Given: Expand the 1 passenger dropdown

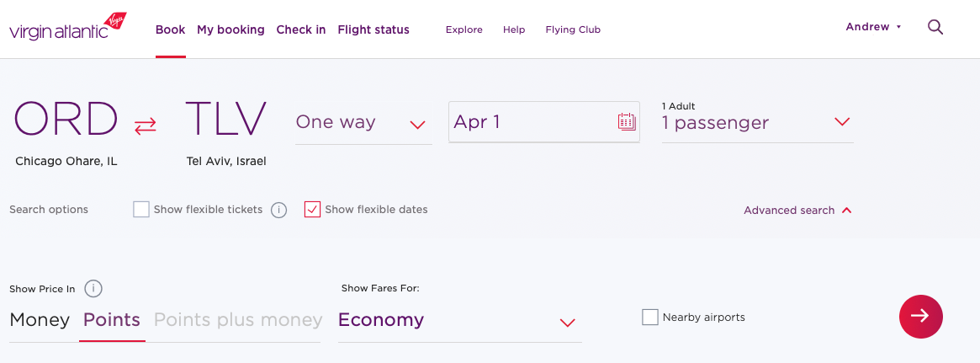Looking at the screenshot, I should 757,122.
